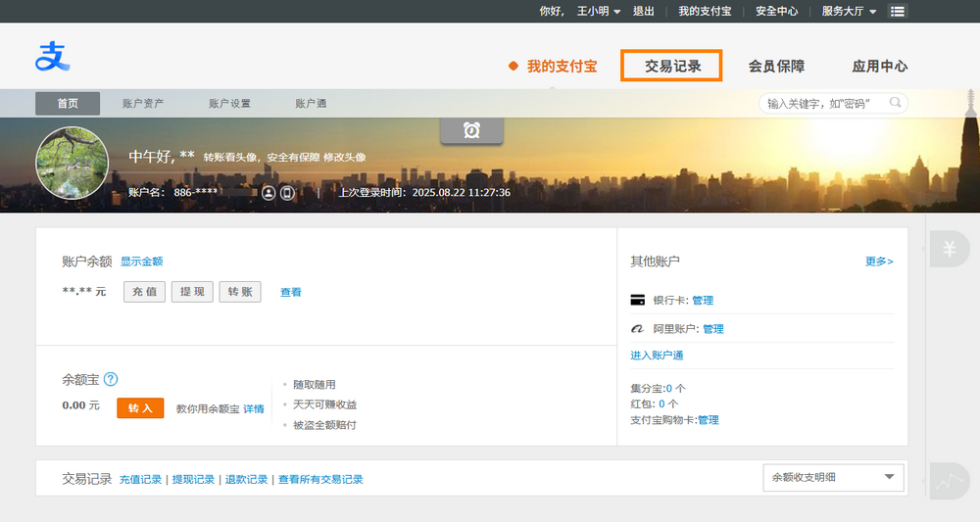Click the 余额宝 help question mark icon
Viewport: 980px width, 522px height.
(111, 379)
